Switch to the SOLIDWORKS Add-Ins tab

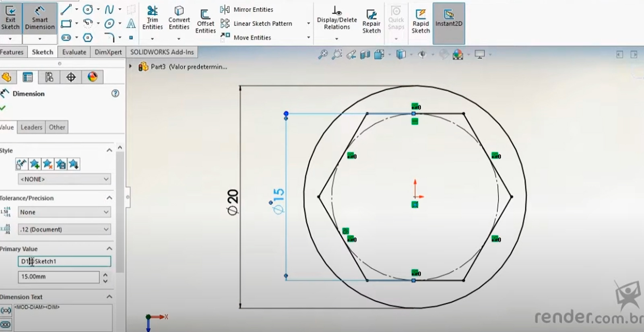click(162, 52)
